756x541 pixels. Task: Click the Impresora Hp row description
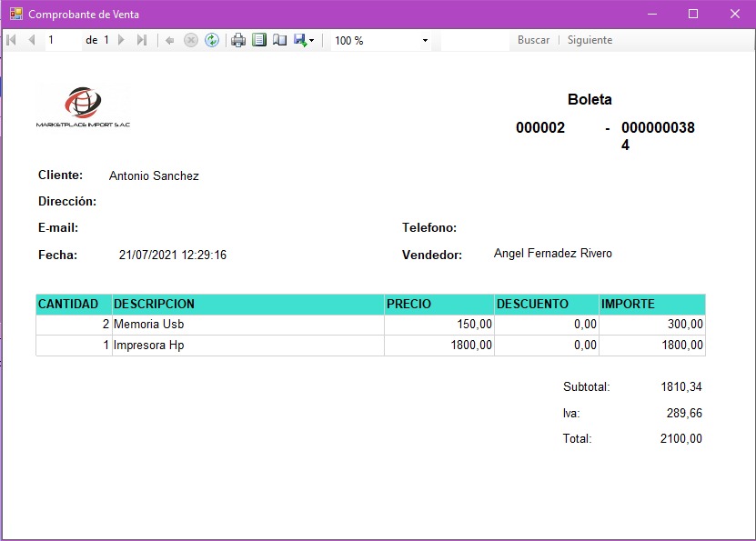(149, 346)
